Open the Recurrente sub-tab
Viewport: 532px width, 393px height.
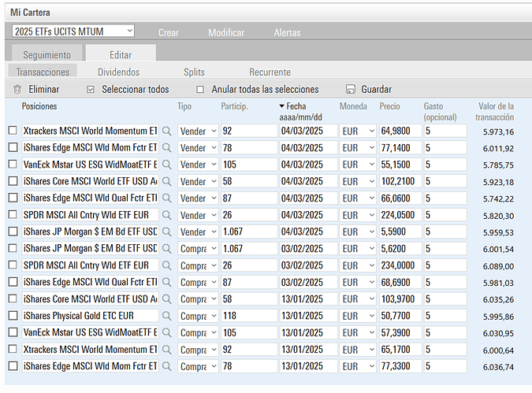click(x=270, y=72)
